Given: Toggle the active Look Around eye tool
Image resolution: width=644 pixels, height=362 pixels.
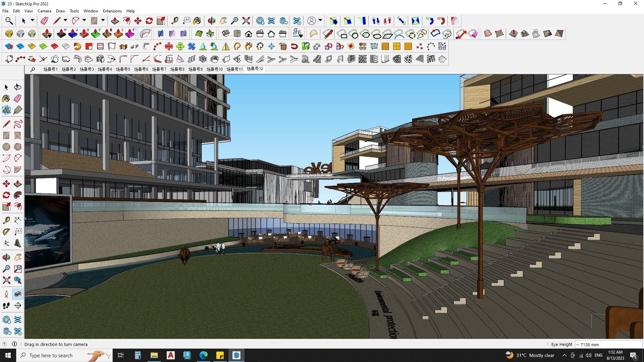Looking at the screenshot, I should point(18,294).
